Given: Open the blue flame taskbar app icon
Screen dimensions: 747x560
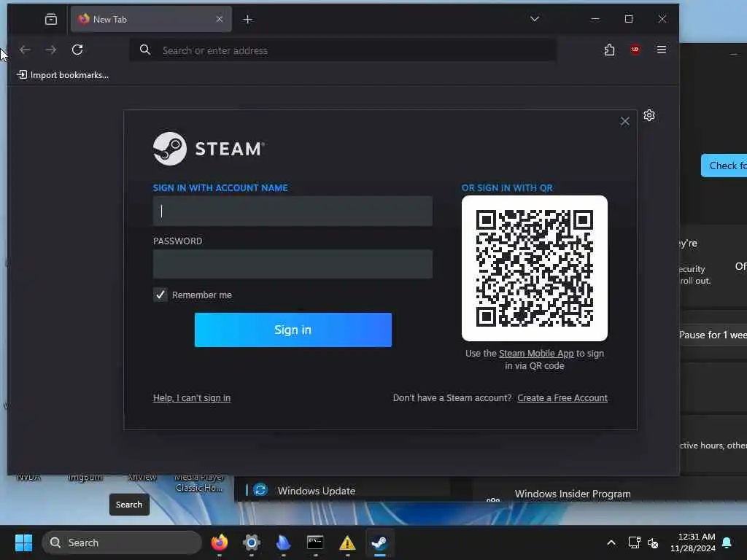Looking at the screenshot, I should 284,542.
